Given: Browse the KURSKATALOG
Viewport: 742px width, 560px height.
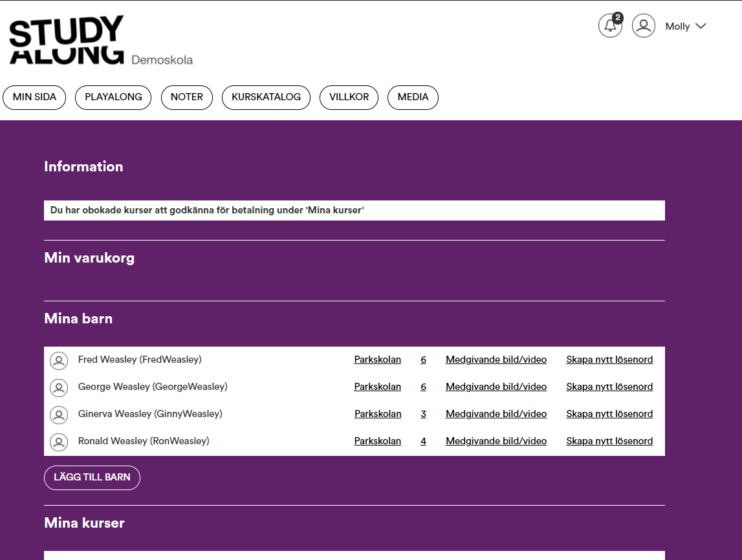Looking at the screenshot, I should pos(266,98).
